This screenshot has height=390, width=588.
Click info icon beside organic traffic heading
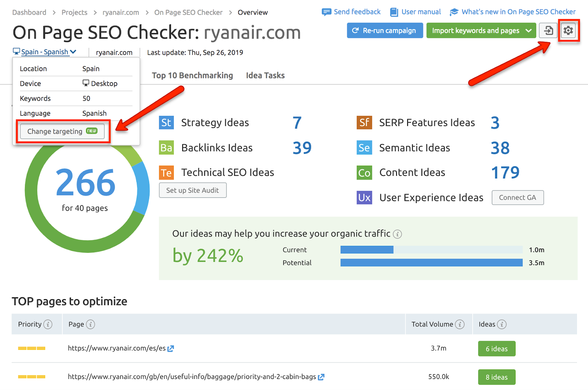tap(397, 234)
